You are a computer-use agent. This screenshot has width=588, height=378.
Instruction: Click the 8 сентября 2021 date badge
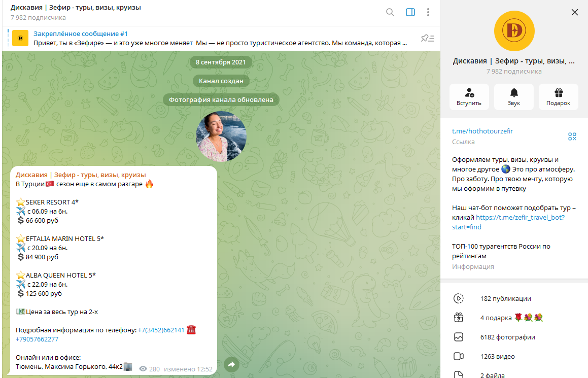pyautogui.click(x=221, y=62)
